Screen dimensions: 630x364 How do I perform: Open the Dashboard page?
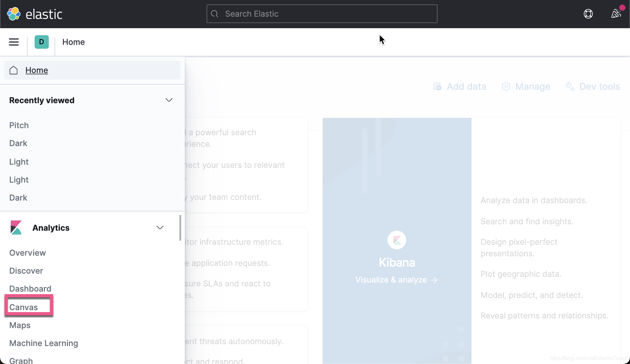30,288
